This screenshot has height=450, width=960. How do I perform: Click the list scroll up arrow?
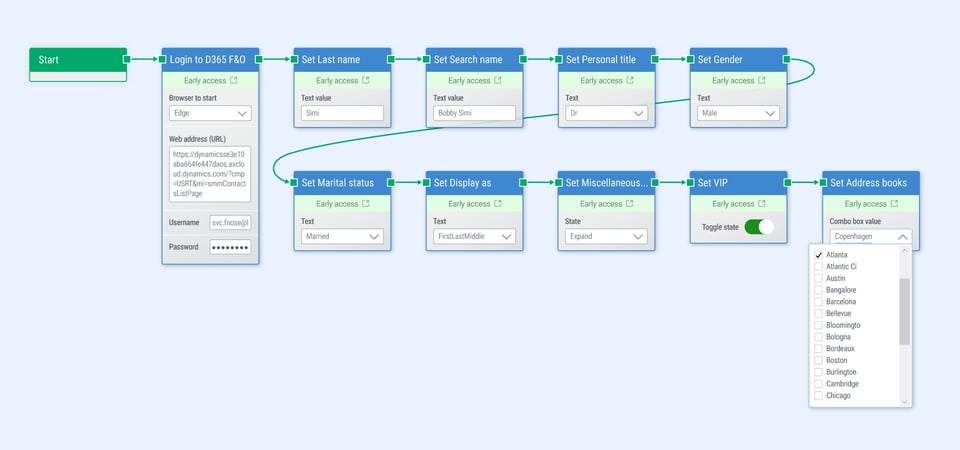pyautogui.click(x=904, y=250)
